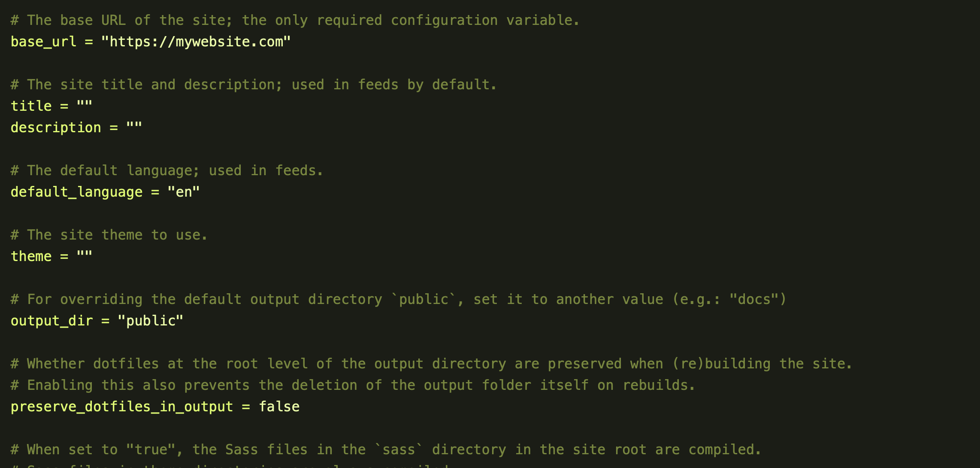980x468 pixels.
Task: Click the comment about Sass files being compiled
Action: tap(386, 450)
